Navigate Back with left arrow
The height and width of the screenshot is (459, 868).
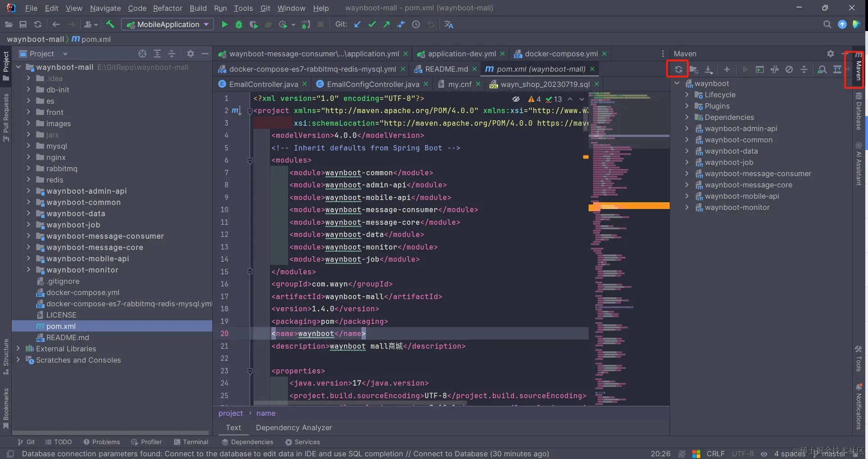56,25
